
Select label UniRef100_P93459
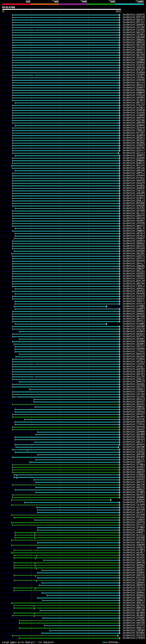[133, 294]
